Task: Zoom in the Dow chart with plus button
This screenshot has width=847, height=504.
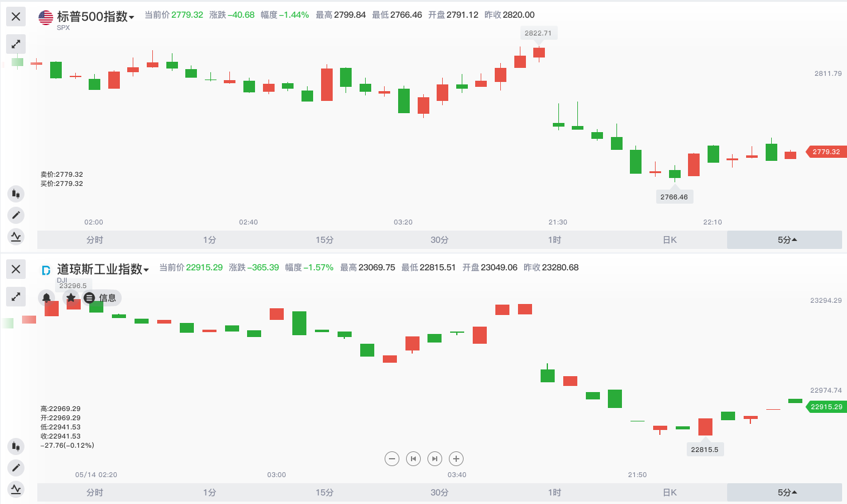Action: (x=456, y=458)
